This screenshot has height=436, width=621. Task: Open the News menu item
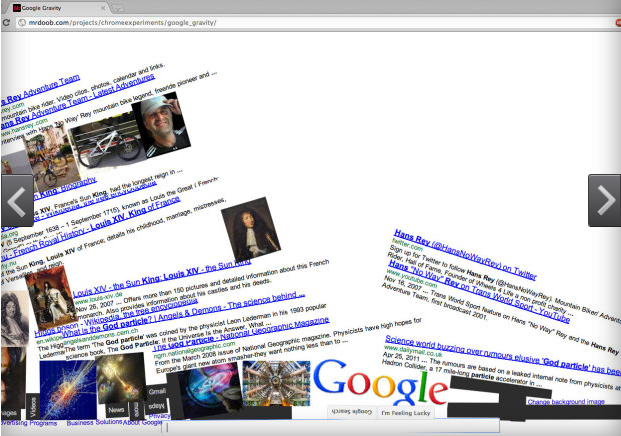pyautogui.click(x=116, y=410)
